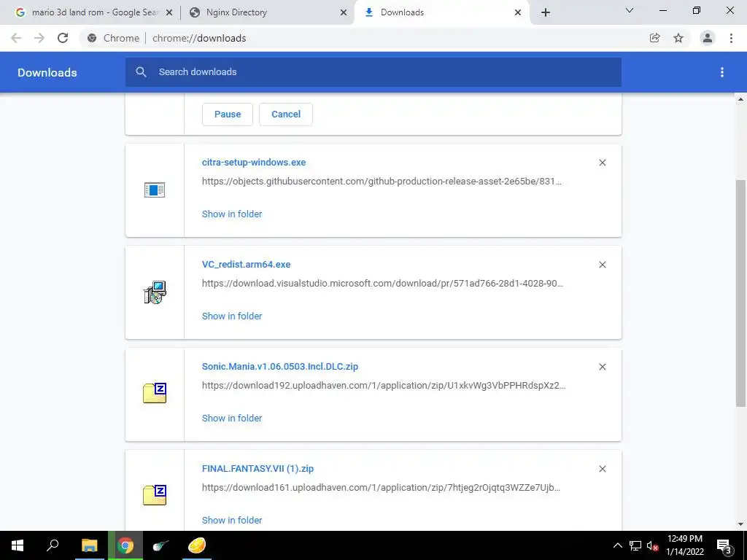Pause the active download
Screen dimensions: 747x560
coord(228,114)
